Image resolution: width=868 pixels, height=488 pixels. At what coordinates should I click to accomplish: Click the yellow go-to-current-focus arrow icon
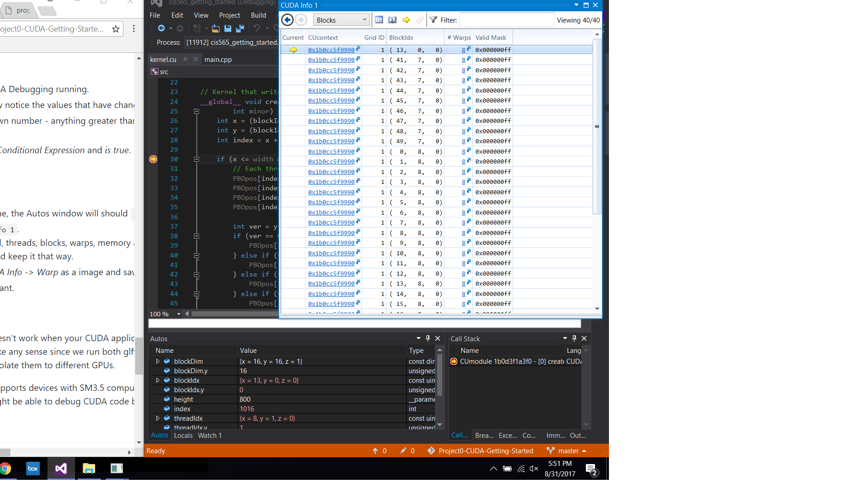406,20
